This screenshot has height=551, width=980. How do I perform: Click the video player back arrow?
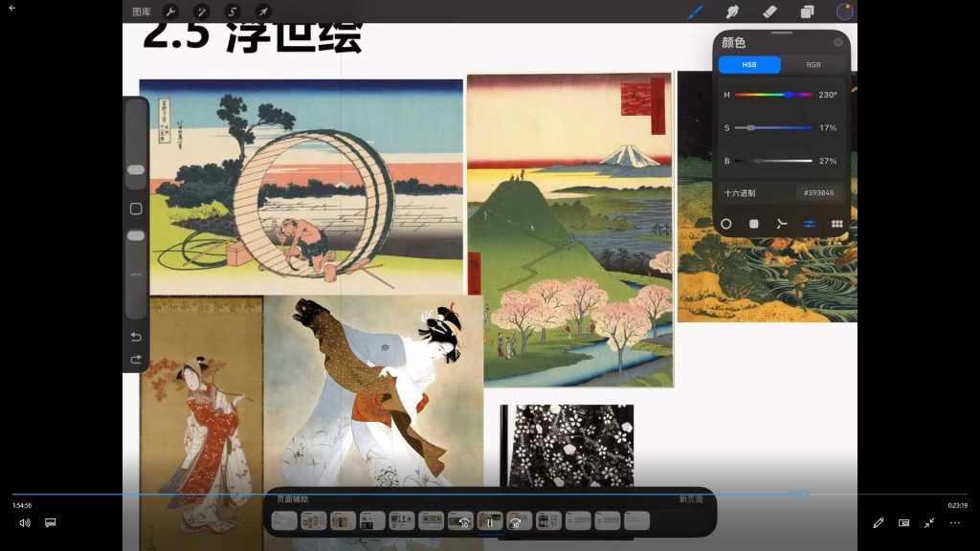(11, 8)
